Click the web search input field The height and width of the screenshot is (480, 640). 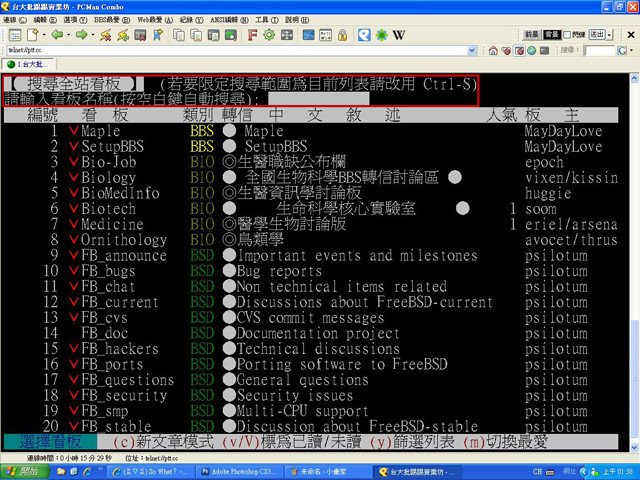[x=599, y=51]
